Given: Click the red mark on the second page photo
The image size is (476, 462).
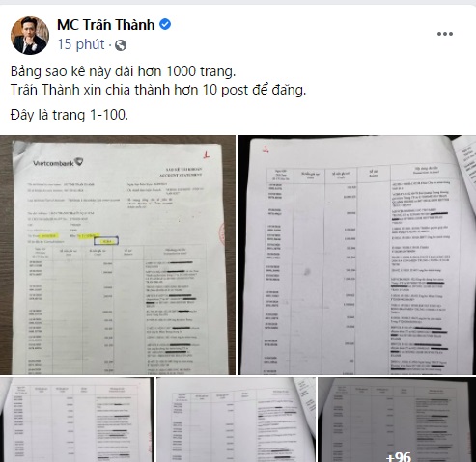Looking at the screenshot, I should (x=266, y=149).
